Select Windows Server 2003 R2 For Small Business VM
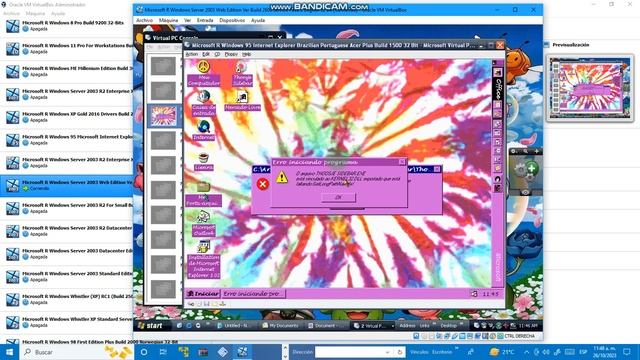This screenshot has height=360, width=640. click(67, 209)
